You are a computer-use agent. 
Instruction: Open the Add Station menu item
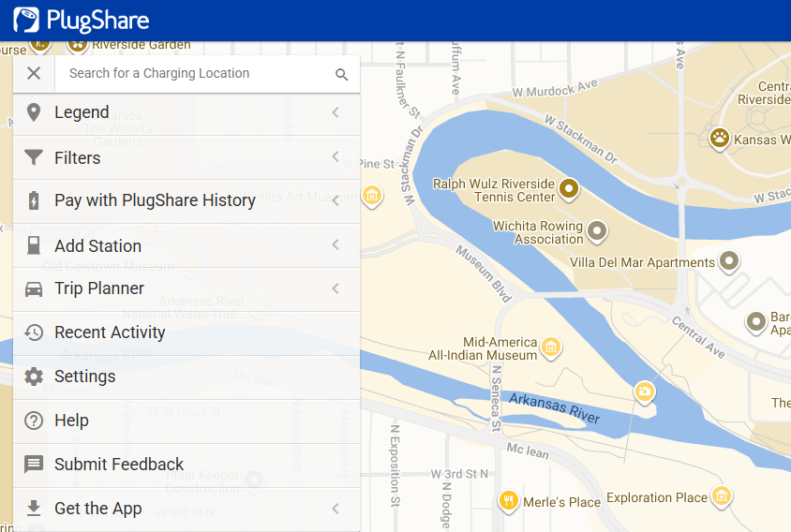click(x=97, y=245)
